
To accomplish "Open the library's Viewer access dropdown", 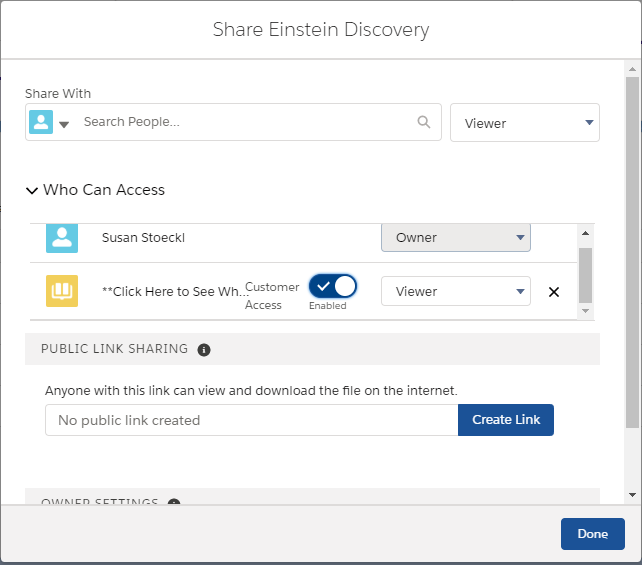I will pos(456,291).
